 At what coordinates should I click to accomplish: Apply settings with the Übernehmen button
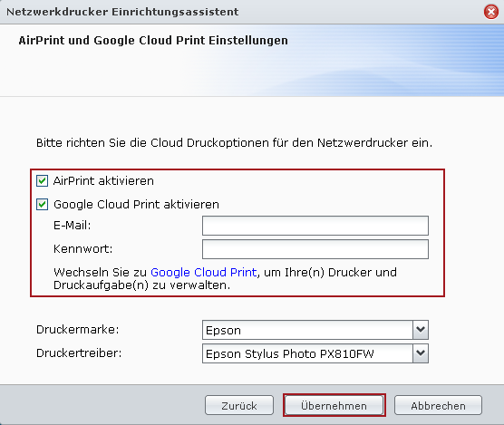334,405
